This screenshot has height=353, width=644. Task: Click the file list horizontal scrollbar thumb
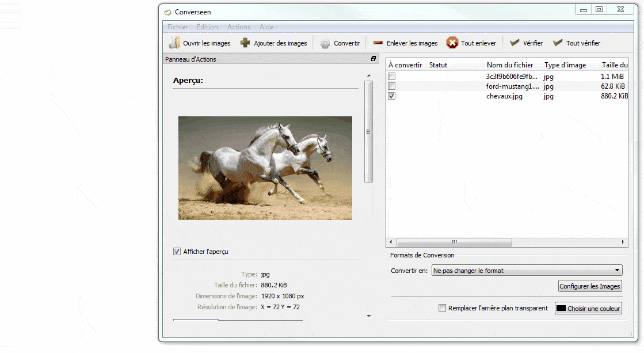click(x=454, y=242)
